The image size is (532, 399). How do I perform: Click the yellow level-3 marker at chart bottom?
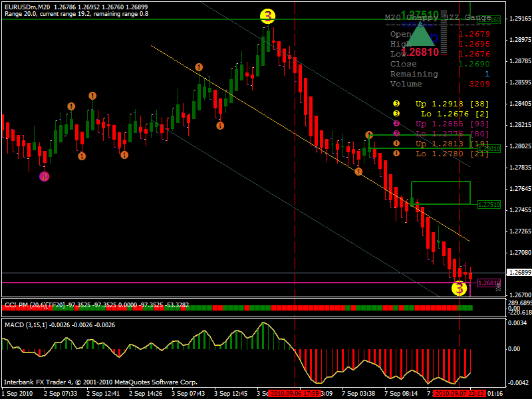[460, 289]
